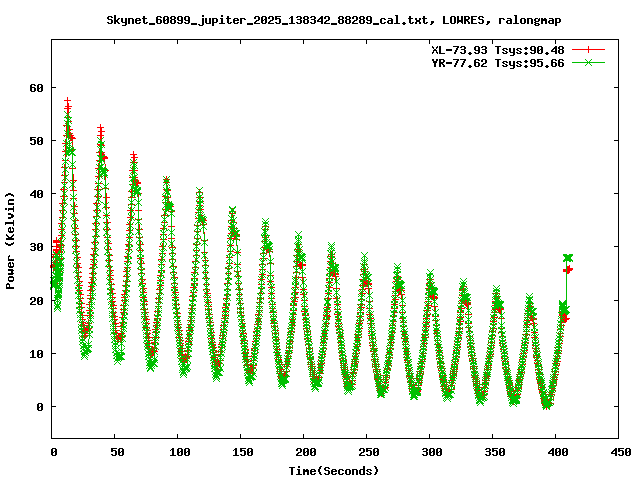
Task: Click the y-axis tick label 10
Action: point(36,354)
